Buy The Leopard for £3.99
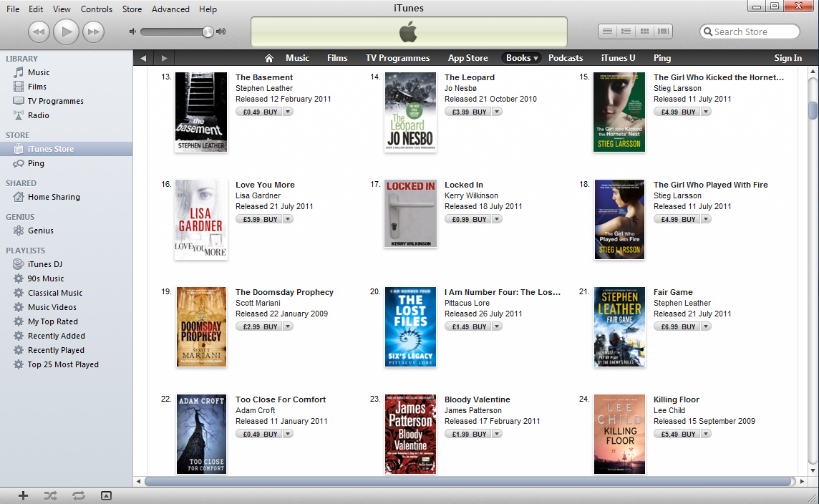819x504 pixels. tap(467, 112)
